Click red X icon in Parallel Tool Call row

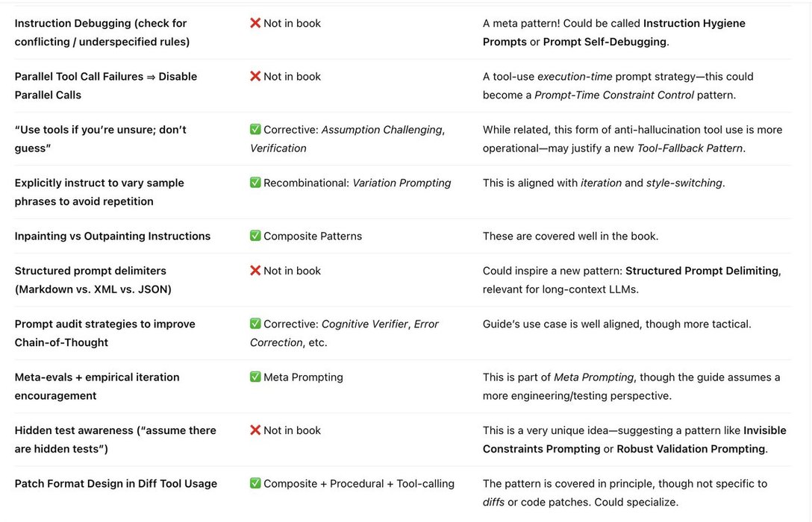pos(255,76)
